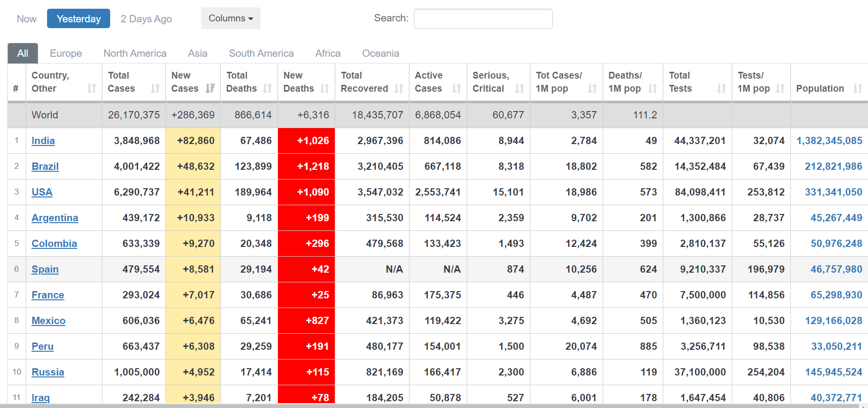Viewport: 868px width, 408px height.
Task: Open the Peru country link
Action: (x=43, y=346)
